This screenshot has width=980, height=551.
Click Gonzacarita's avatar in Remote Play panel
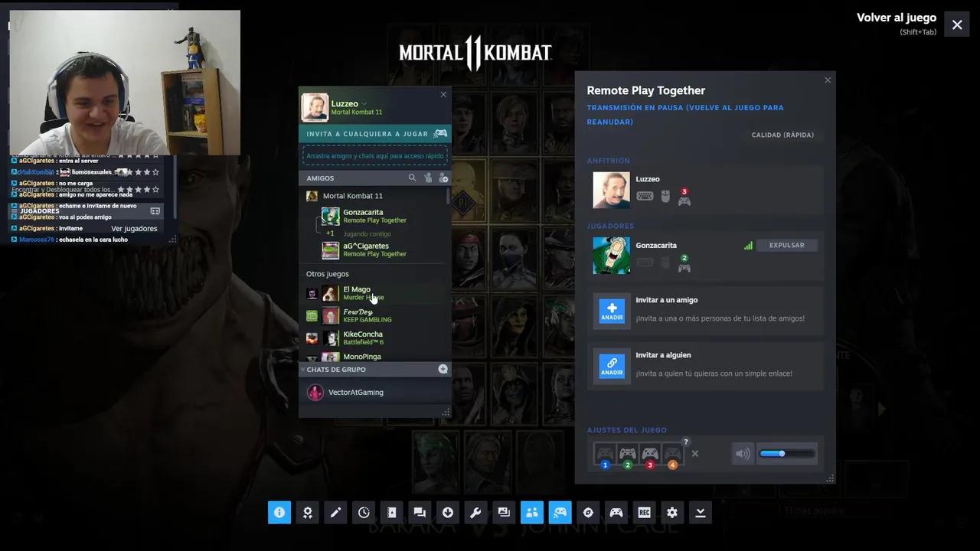coord(611,256)
